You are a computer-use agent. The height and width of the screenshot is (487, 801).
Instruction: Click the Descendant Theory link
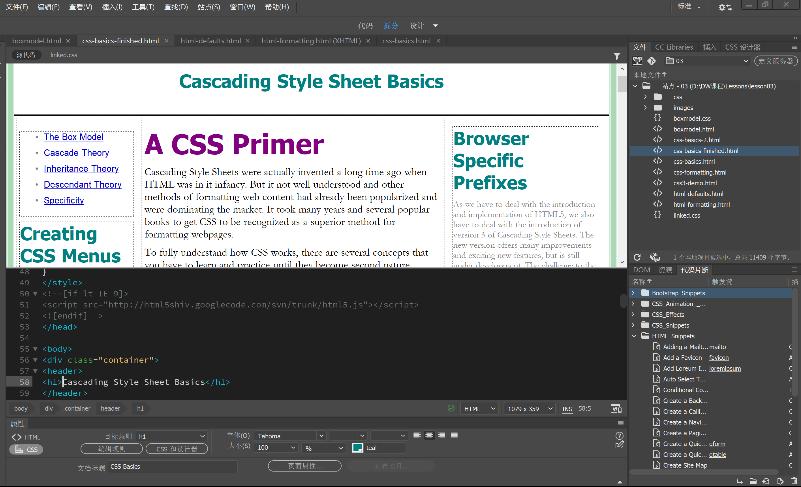[83, 184]
